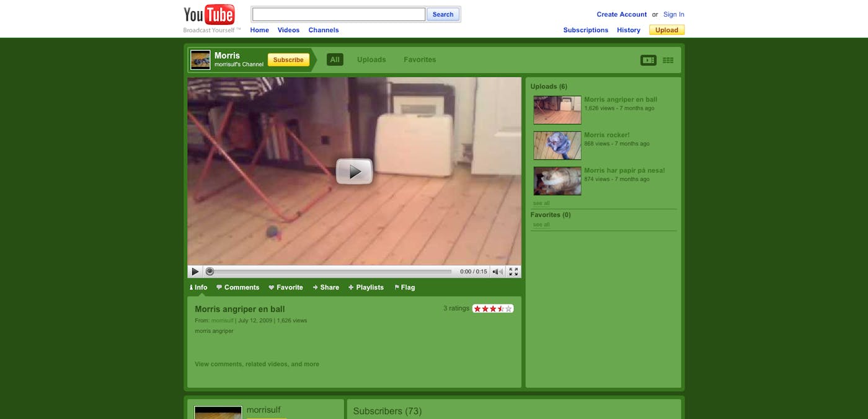Open the Morris angriper en ball sidebar title
Image resolution: width=868 pixels, height=419 pixels.
click(621, 99)
